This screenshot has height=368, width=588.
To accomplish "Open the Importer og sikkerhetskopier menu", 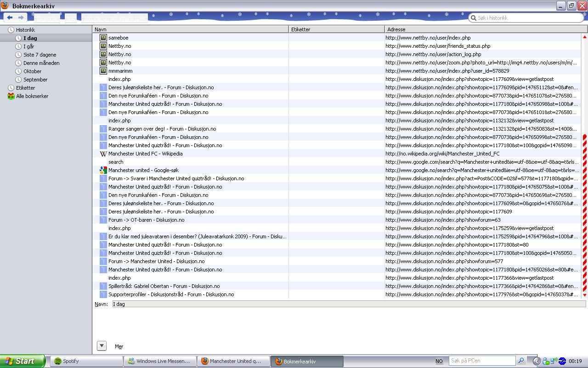I will pos(114,18).
